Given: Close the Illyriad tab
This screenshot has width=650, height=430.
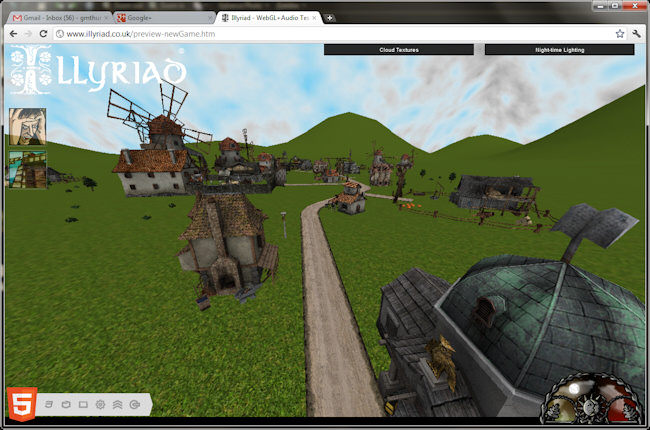Looking at the screenshot, I should pos(314,18).
